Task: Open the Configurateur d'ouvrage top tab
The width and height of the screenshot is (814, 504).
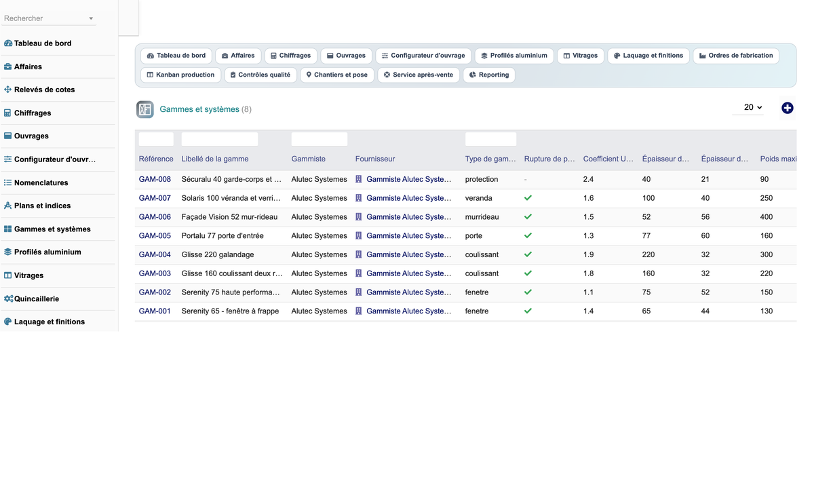Action: [423, 56]
